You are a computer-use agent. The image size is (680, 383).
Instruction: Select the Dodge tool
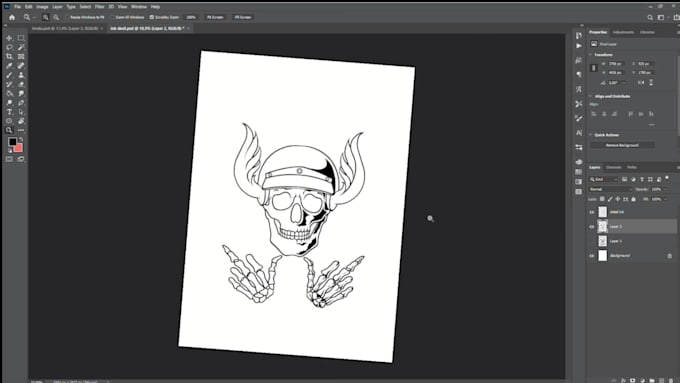[9, 103]
